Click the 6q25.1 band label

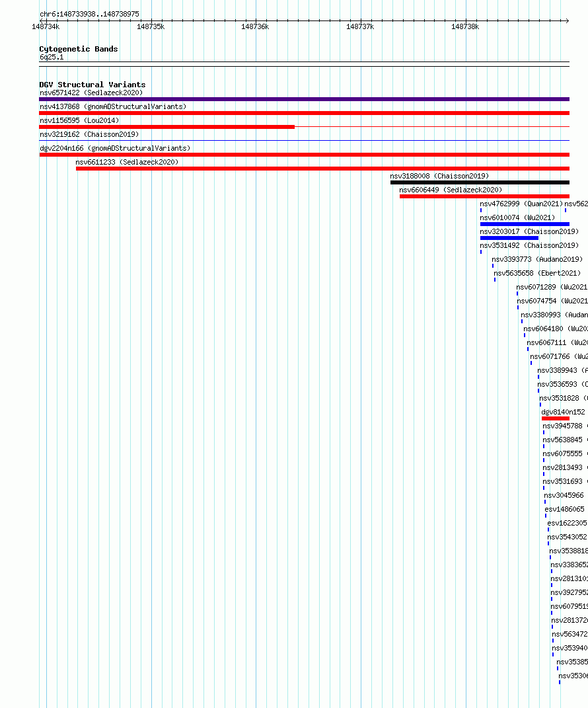pyautogui.click(x=52, y=58)
